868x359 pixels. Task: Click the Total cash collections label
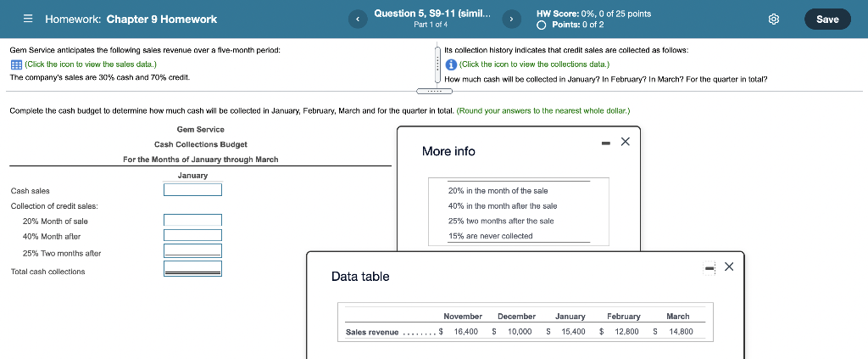(x=48, y=272)
